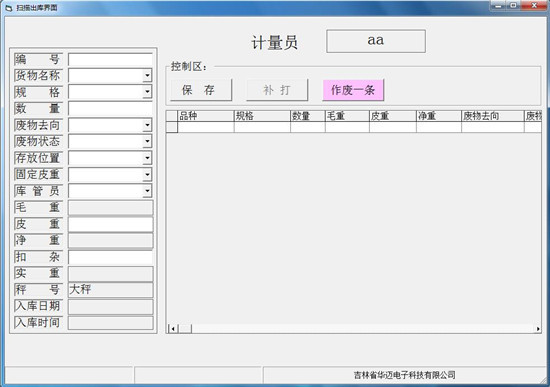Viewport: 550px width, 387px height.
Task: Click the empty 品种 cell in first row
Action: click(x=206, y=127)
